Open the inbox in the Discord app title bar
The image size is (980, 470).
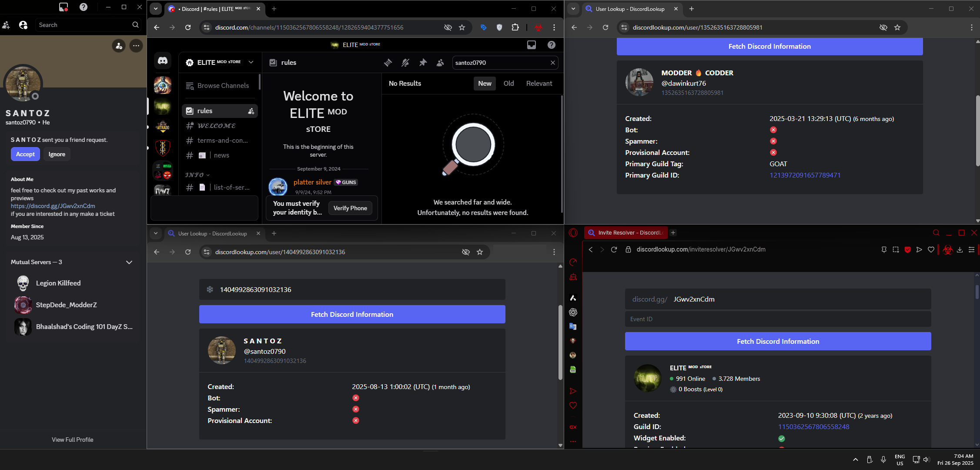(x=64, y=7)
